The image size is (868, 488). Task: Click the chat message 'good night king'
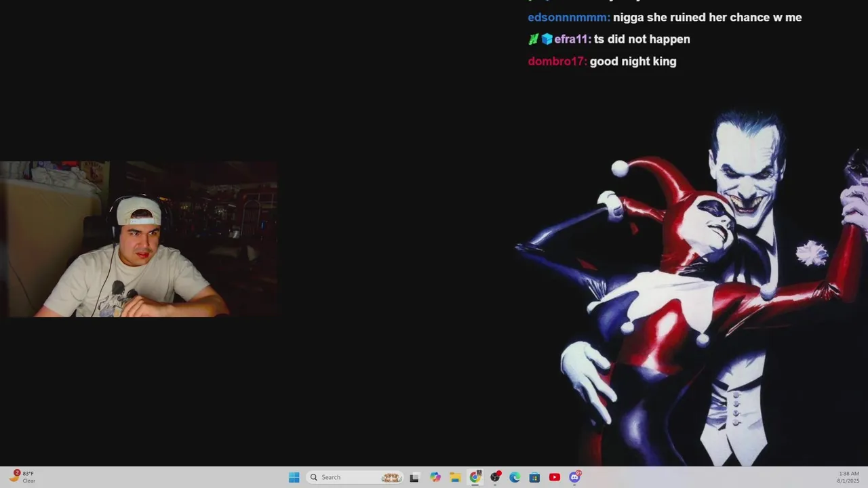(633, 62)
